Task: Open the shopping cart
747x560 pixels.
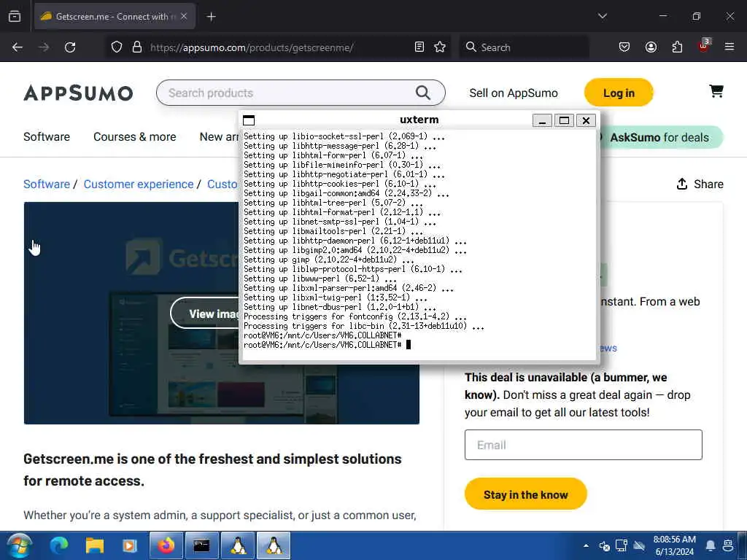Action: pyautogui.click(x=716, y=91)
